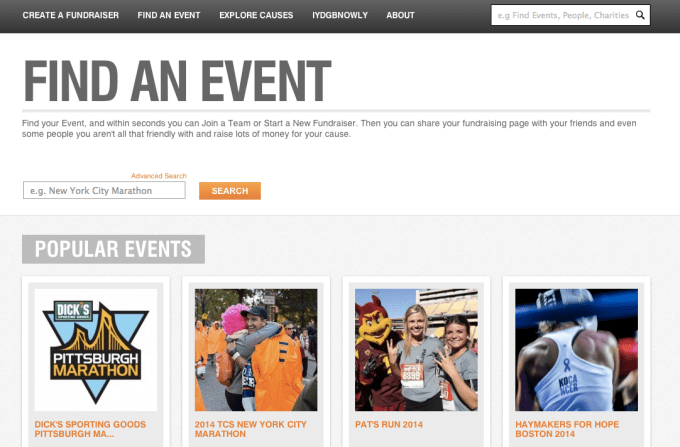Open the Pittsburgh Marathon logo thumbnail
680x447 pixels.
96,350
